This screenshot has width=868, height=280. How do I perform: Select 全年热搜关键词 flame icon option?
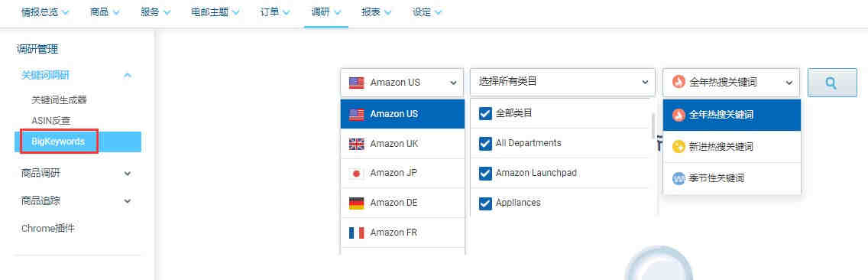732,116
